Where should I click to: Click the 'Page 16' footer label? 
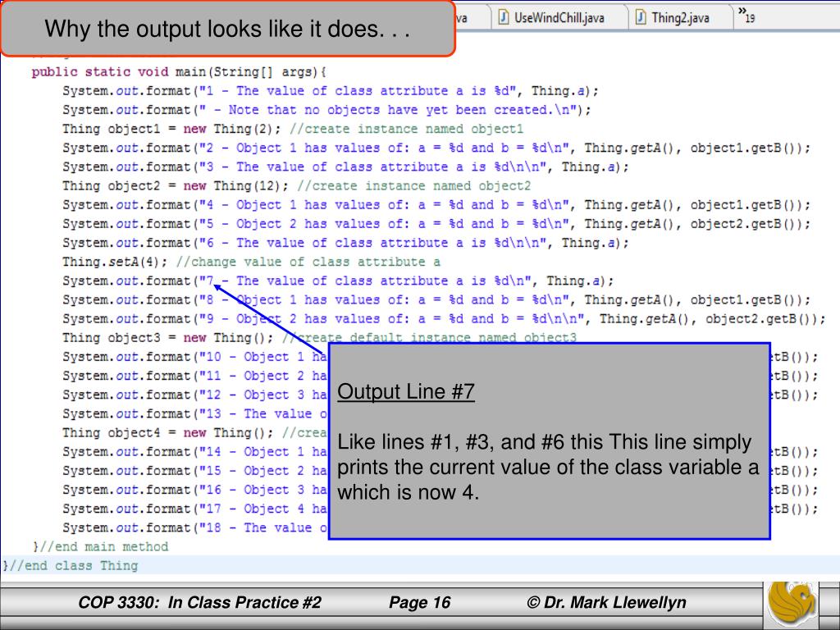419,603
